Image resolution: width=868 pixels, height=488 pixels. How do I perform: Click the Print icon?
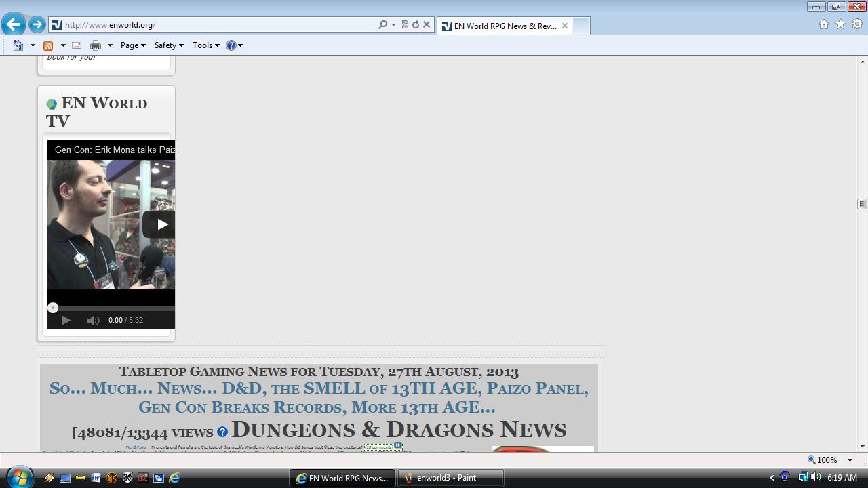(x=96, y=45)
